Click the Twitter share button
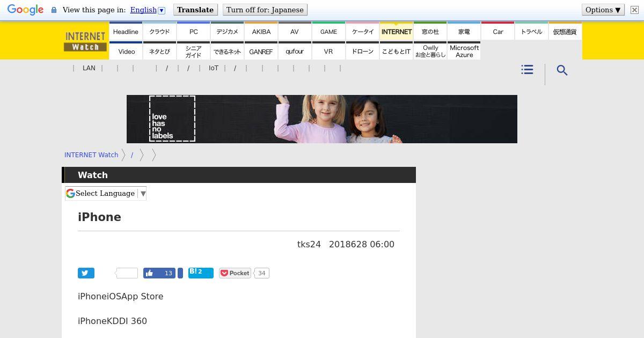Viewport: 644px width, 338px height. 86,273
